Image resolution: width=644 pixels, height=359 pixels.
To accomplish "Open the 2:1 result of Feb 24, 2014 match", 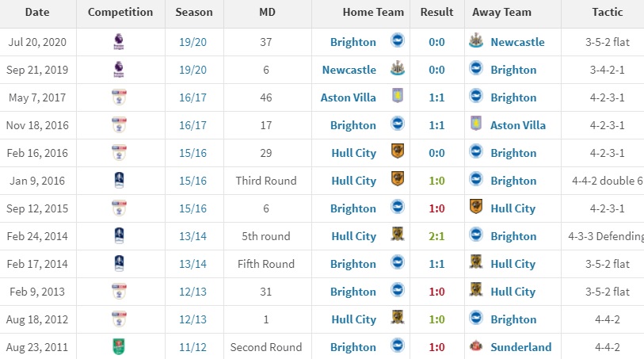I will point(436,236).
